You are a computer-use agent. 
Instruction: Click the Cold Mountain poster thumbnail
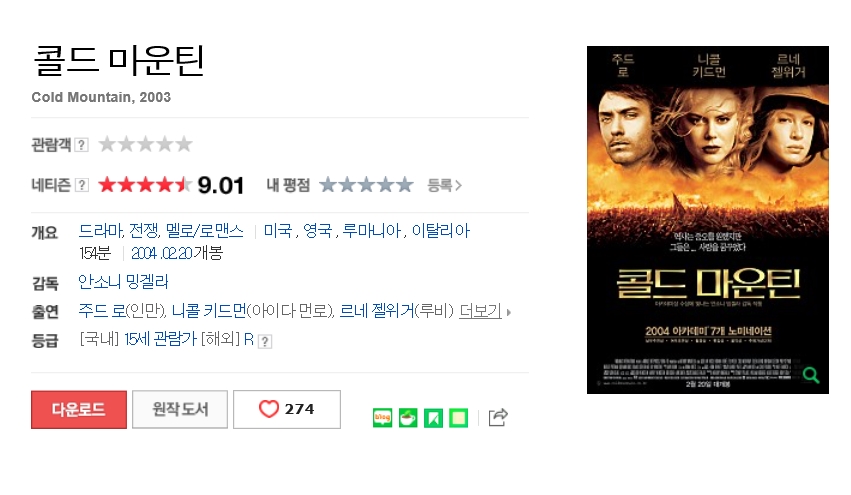click(708, 220)
